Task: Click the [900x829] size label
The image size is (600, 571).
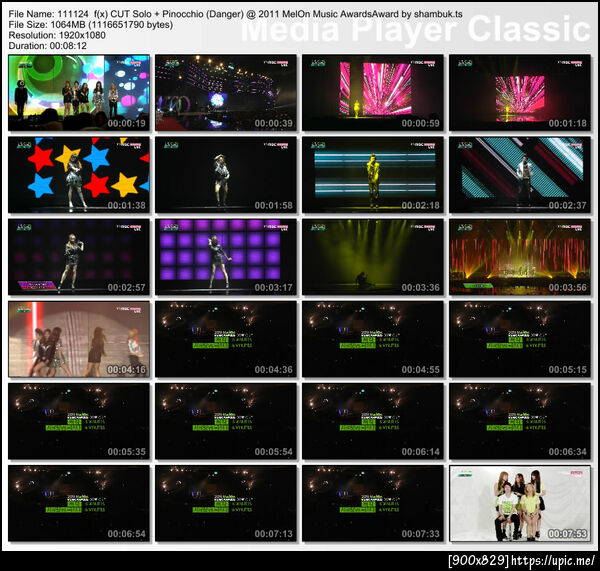Action: pyautogui.click(x=479, y=561)
